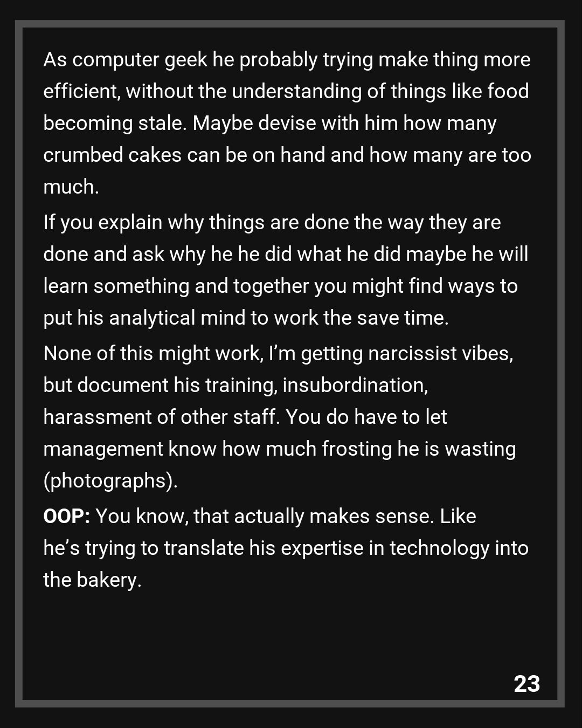582x728 pixels.
Task: Click the phrase 'crumbed cakes'
Action: [x=112, y=155]
